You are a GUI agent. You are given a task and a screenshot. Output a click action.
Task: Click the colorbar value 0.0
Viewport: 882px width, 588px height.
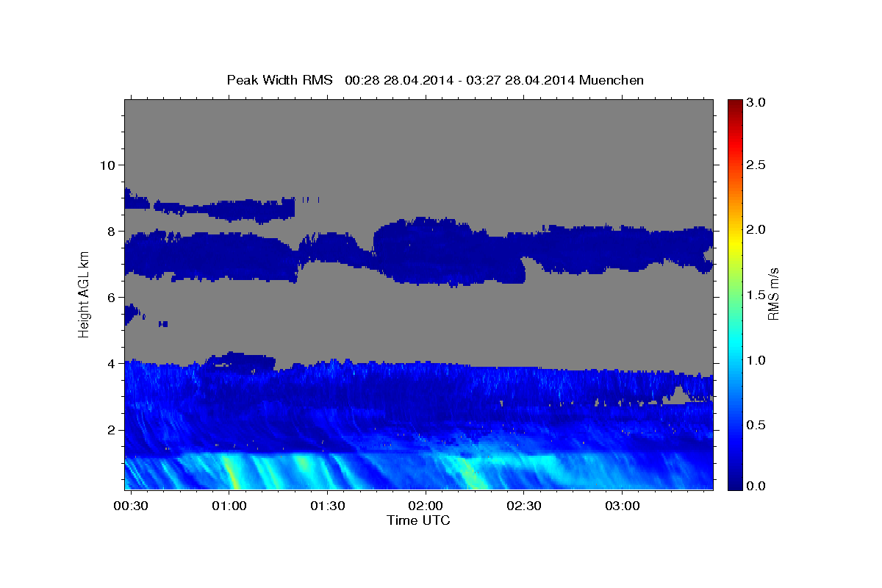(x=756, y=486)
